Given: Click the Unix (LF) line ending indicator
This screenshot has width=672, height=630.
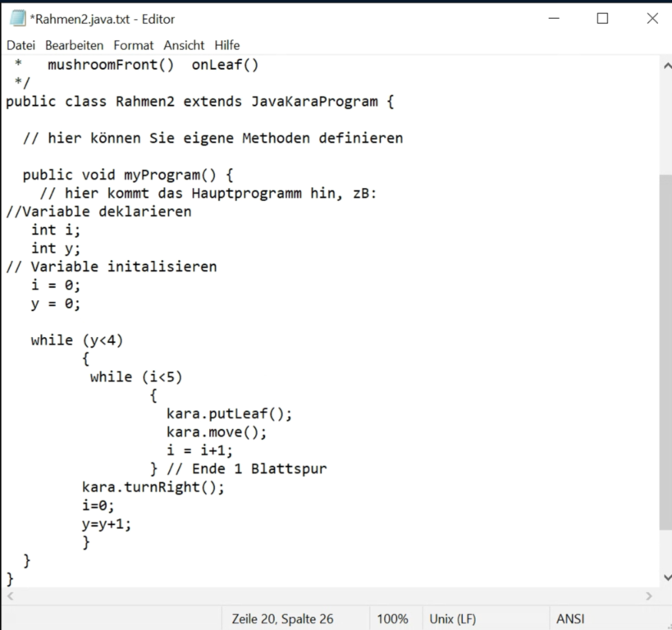Looking at the screenshot, I should [452, 619].
